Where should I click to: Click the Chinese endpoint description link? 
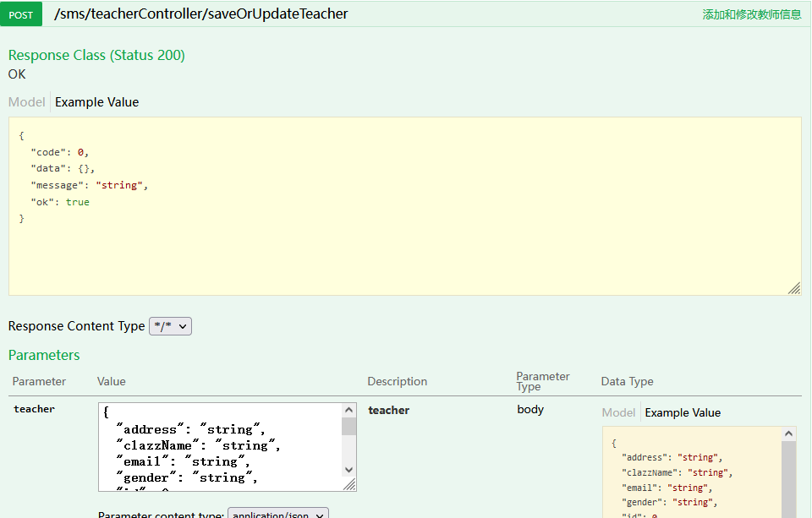[x=751, y=14]
